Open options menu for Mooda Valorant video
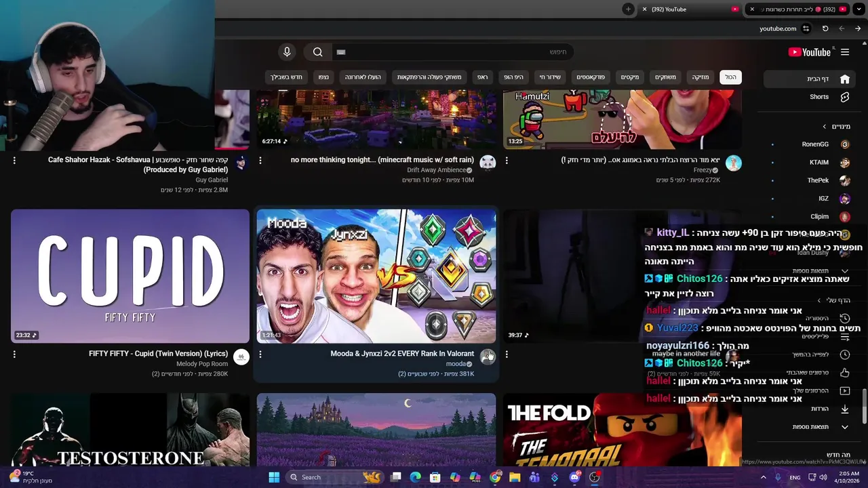The height and width of the screenshot is (488, 868). pyautogui.click(x=260, y=354)
